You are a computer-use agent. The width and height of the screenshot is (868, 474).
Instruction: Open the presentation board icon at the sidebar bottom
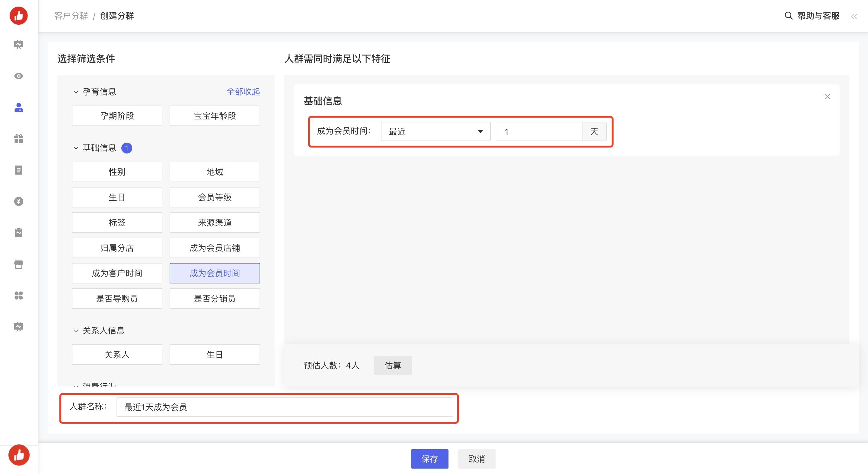[18, 327]
